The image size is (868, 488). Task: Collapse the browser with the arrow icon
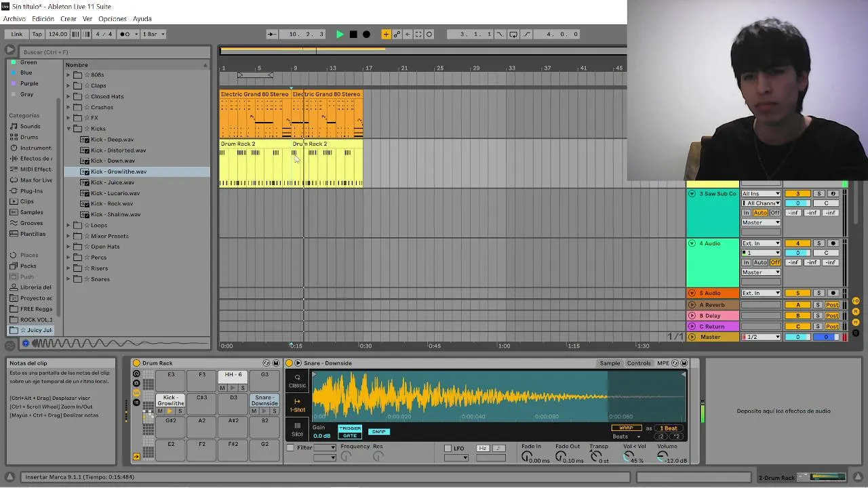coord(9,50)
